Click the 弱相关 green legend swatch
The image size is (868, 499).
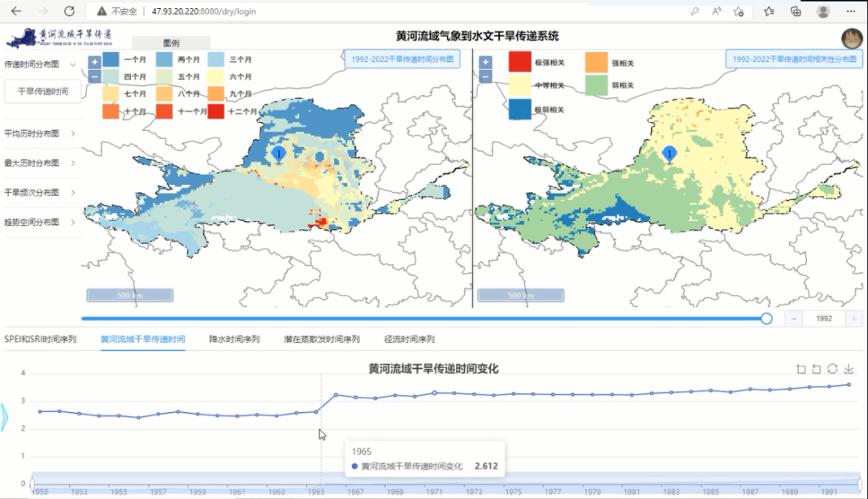(596, 85)
